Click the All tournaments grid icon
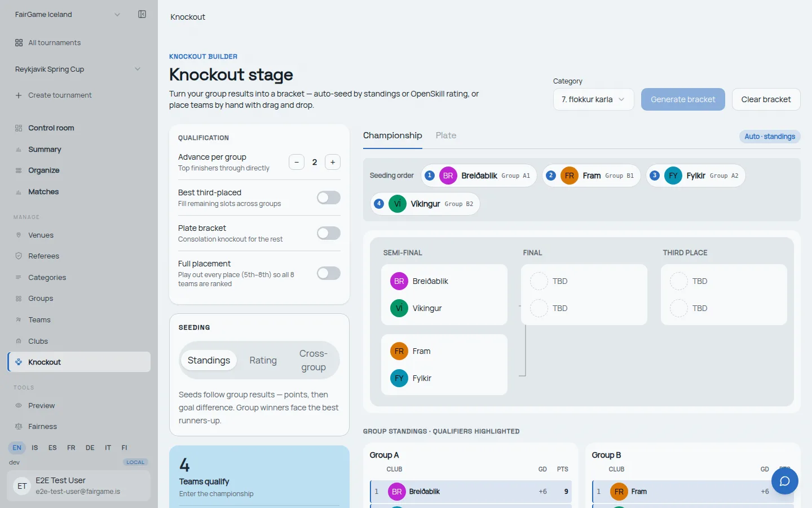This screenshot has height=508, width=812. click(19, 43)
